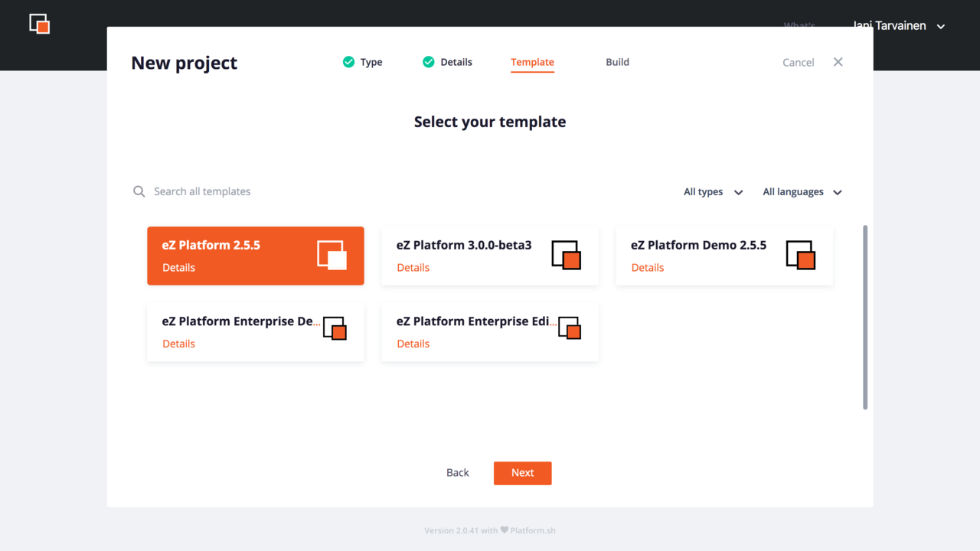Click the search magnifier icon

tap(139, 191)
